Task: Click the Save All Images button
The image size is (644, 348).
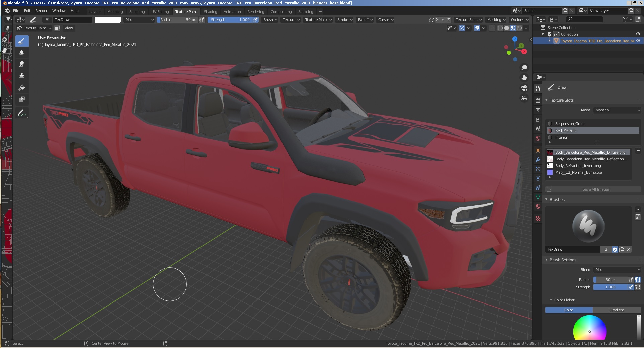Action: click(x=593, y=189)
